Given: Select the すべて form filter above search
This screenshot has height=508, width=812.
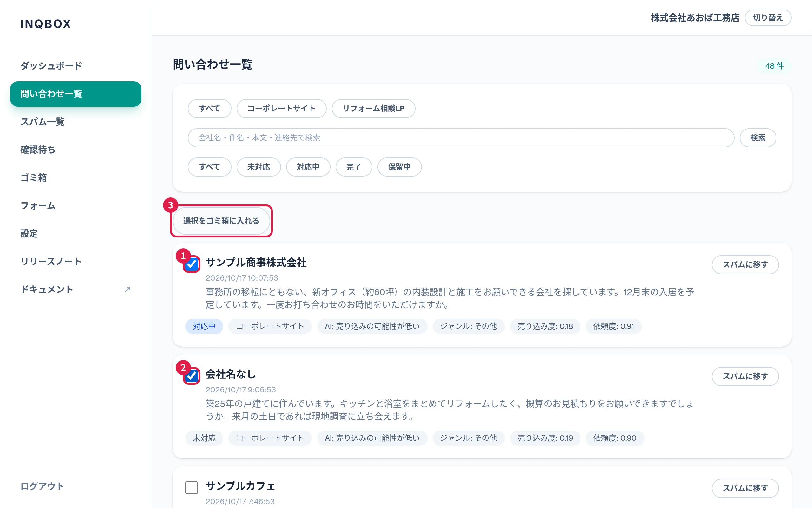Looking at the screenshot, I should (209, 109).
